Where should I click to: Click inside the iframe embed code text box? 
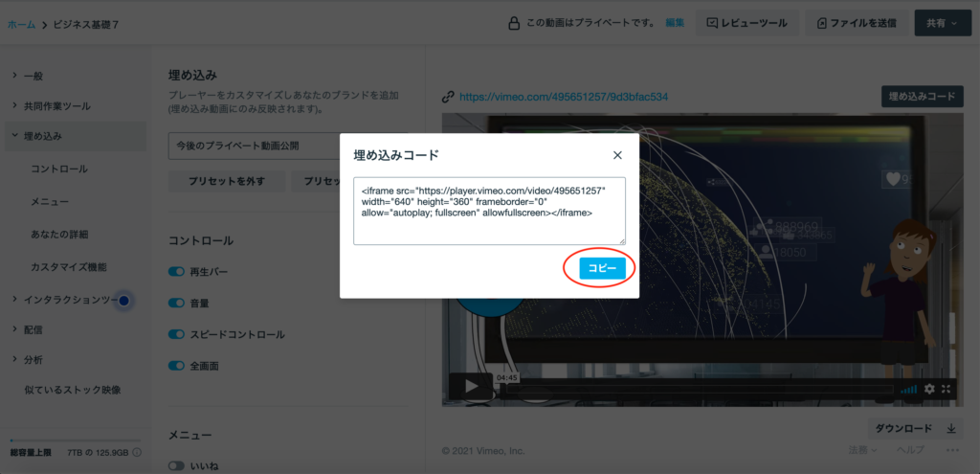[489, 210]
